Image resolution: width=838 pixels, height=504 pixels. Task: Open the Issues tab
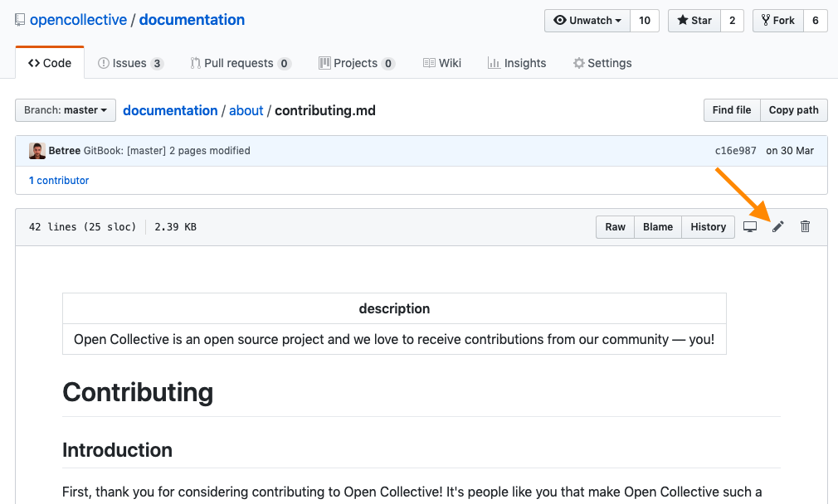130,63
